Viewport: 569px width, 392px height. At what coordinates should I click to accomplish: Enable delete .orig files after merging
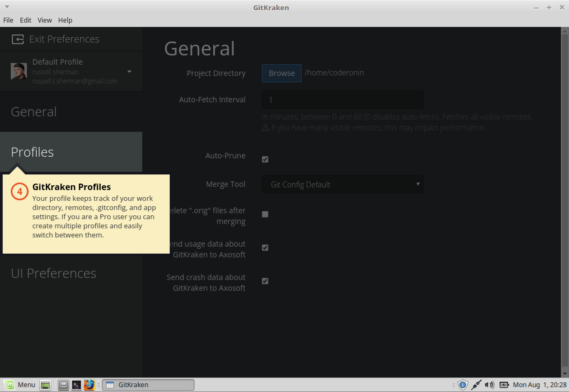click(265, 214)
